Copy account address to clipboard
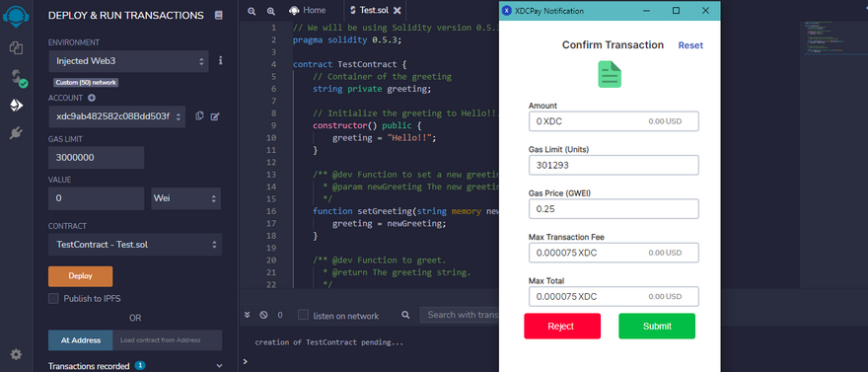This screenshot has width=868, height=372. coord(200,115)
